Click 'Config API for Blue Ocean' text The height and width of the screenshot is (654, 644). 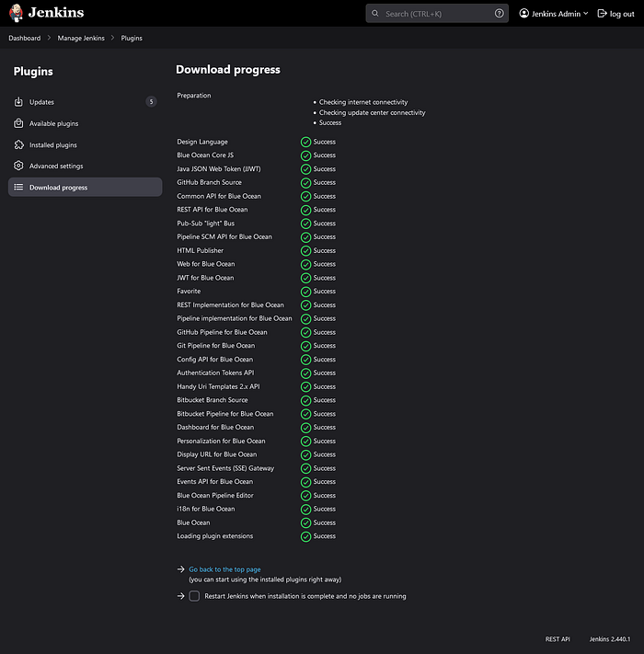[x=214, y=359]
